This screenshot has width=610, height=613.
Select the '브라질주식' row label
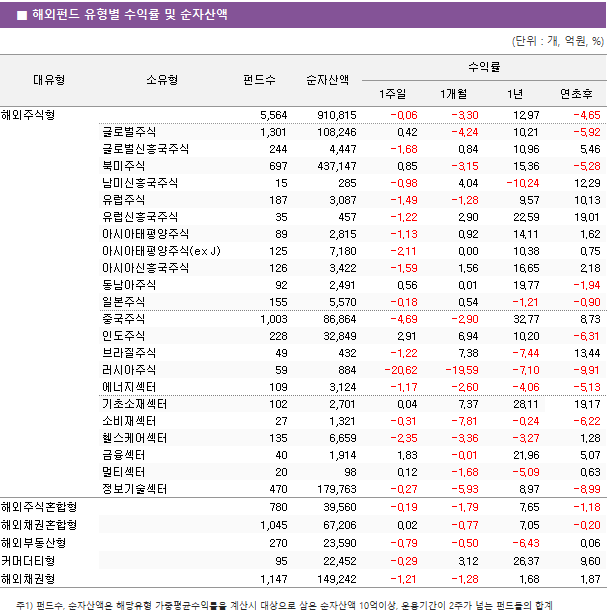[x=129, y=353]
